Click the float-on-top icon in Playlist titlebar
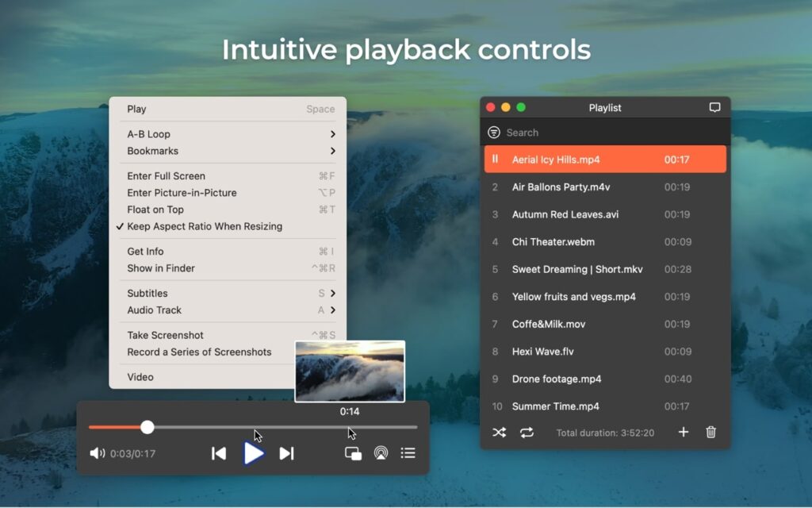 coord(714,106)
